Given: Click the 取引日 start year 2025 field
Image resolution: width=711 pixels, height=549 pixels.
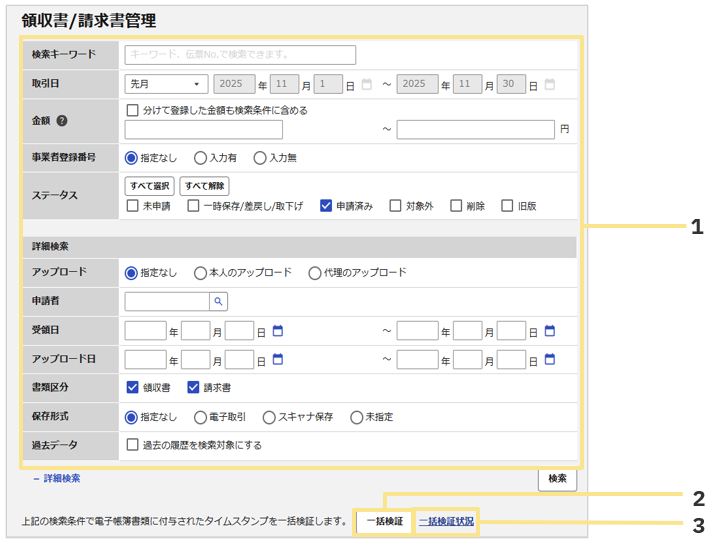Looking at the screenshot, I should (x=234, y=84).
